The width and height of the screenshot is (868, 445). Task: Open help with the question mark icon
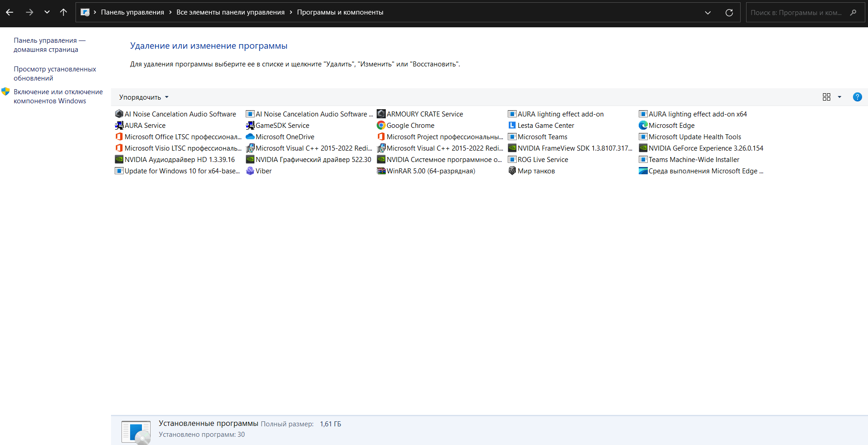point(858,97)
